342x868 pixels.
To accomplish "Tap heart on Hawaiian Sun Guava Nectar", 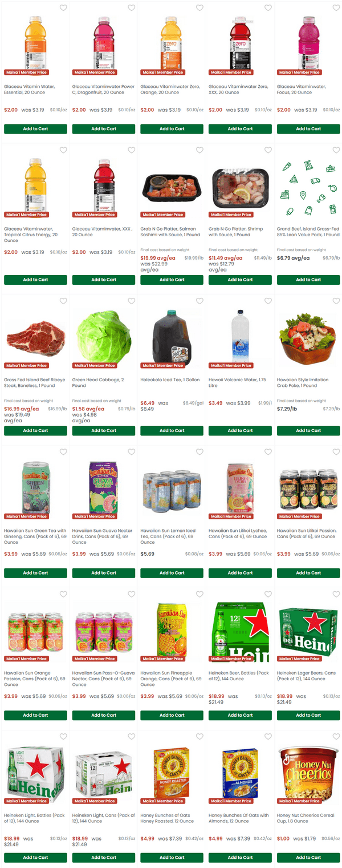I will pos(132,452).
